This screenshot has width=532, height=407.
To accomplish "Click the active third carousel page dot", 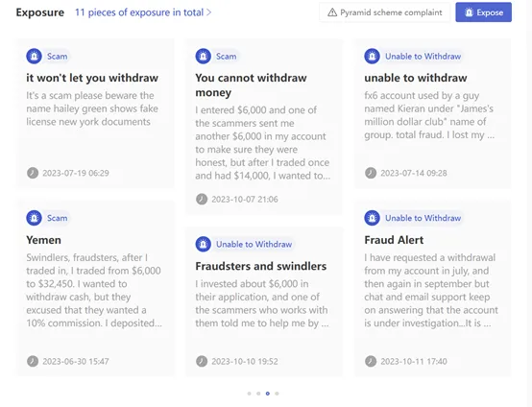I will [x=268, y=394].
